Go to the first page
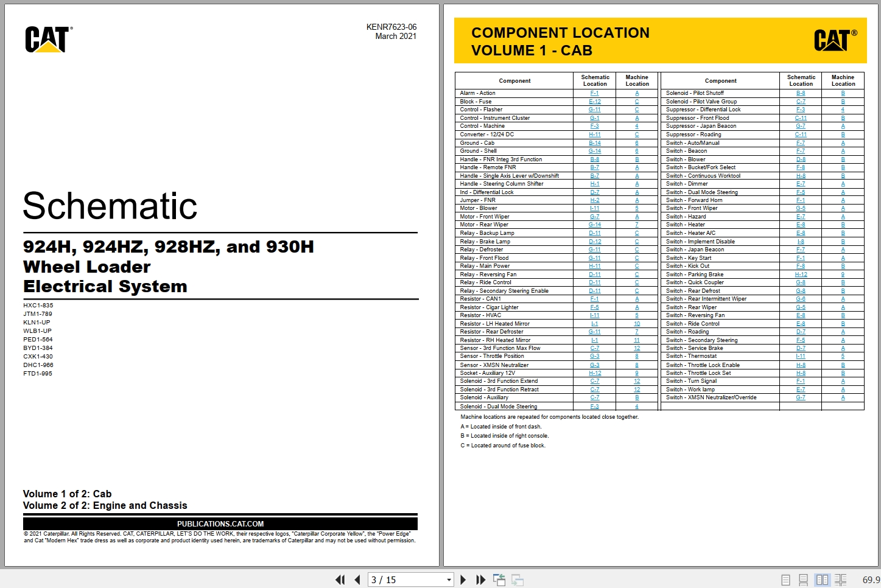The width and height of the screenshot is (881, 588). point(340,580)
